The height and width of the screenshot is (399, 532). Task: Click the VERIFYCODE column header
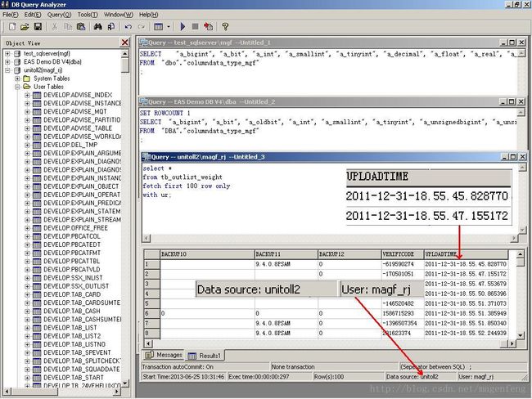click(x=403, y=254)
